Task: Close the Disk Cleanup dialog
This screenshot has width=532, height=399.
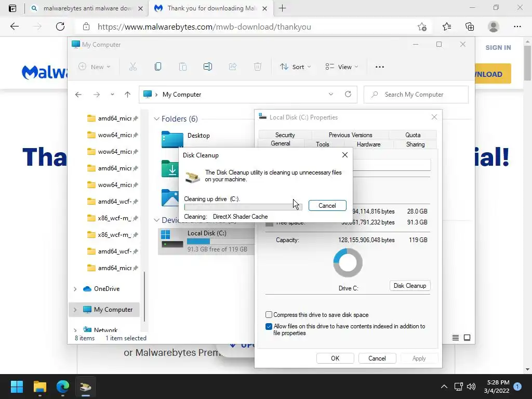Action: point(345,155)
